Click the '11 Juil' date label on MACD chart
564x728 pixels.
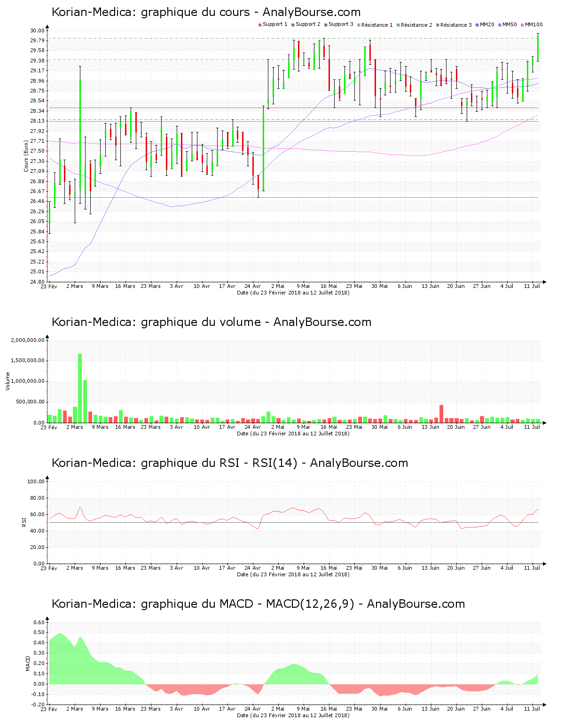(532, 709)
